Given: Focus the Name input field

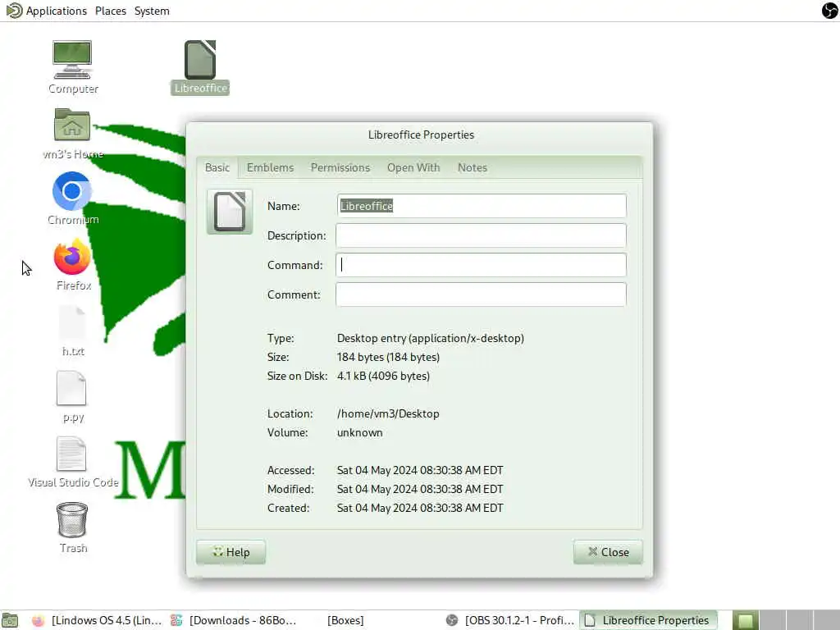Looking at the screenshot, I should [x=481, y=206].
